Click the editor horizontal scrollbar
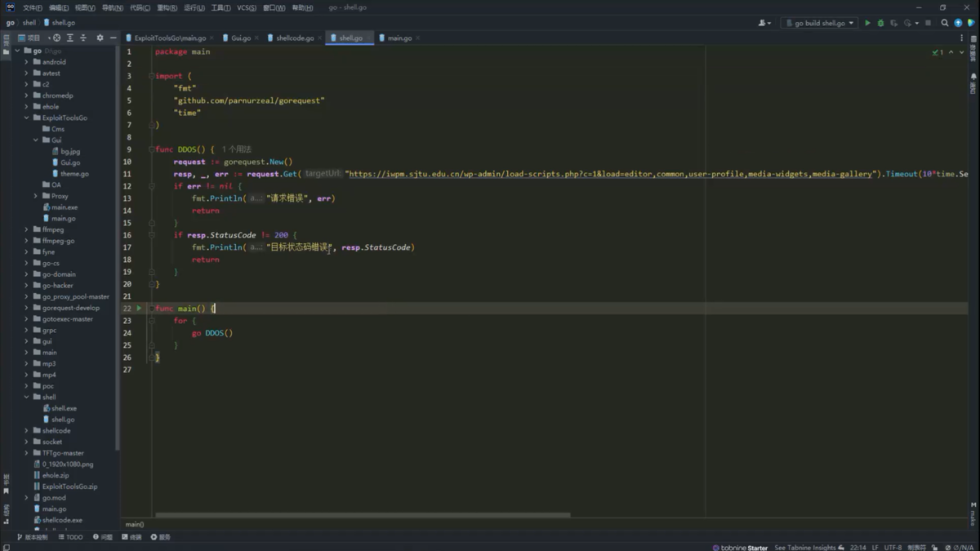 [x=363, y=515]
